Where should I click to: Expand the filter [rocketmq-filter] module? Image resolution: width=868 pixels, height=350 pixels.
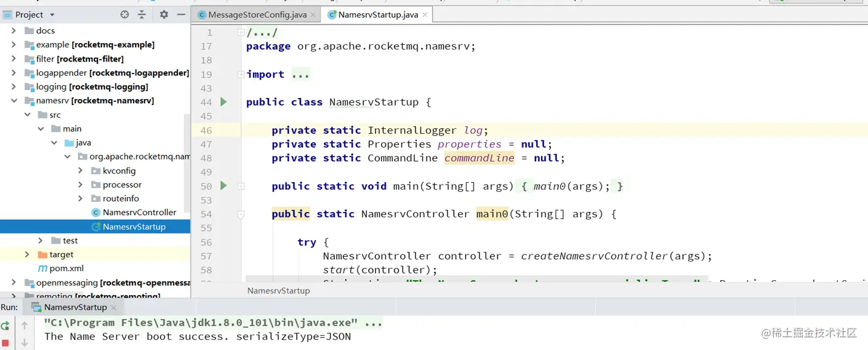[x=14, y=59]
